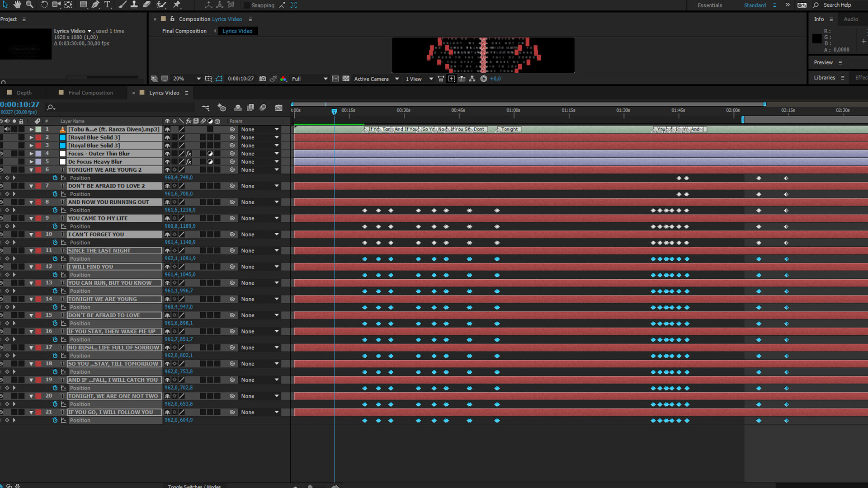Select the Type tool

(108, 5)
